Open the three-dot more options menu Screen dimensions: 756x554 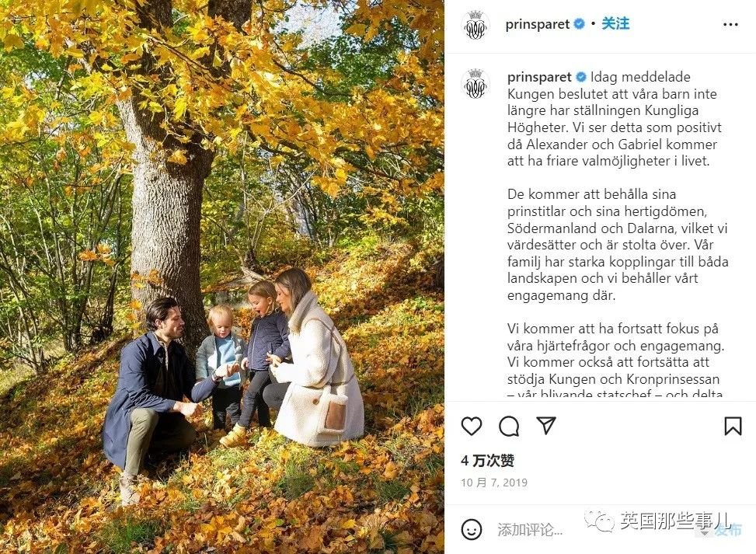[x=730, y=25]
